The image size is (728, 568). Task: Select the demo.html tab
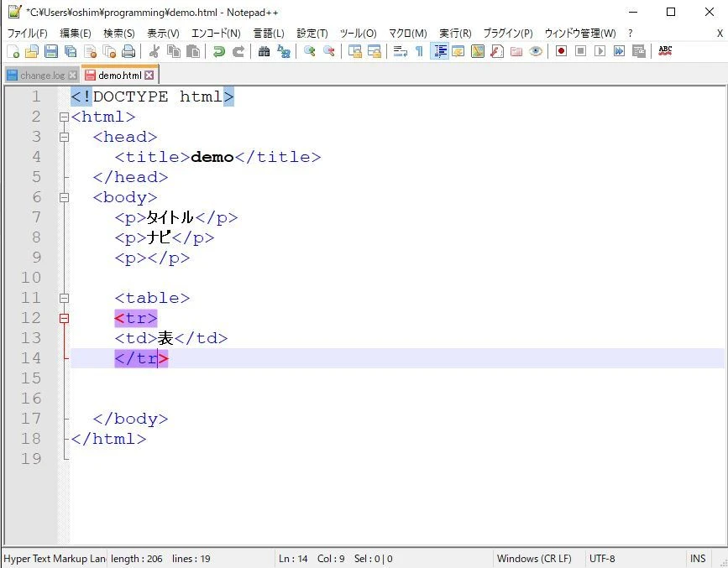pos(120,76)
